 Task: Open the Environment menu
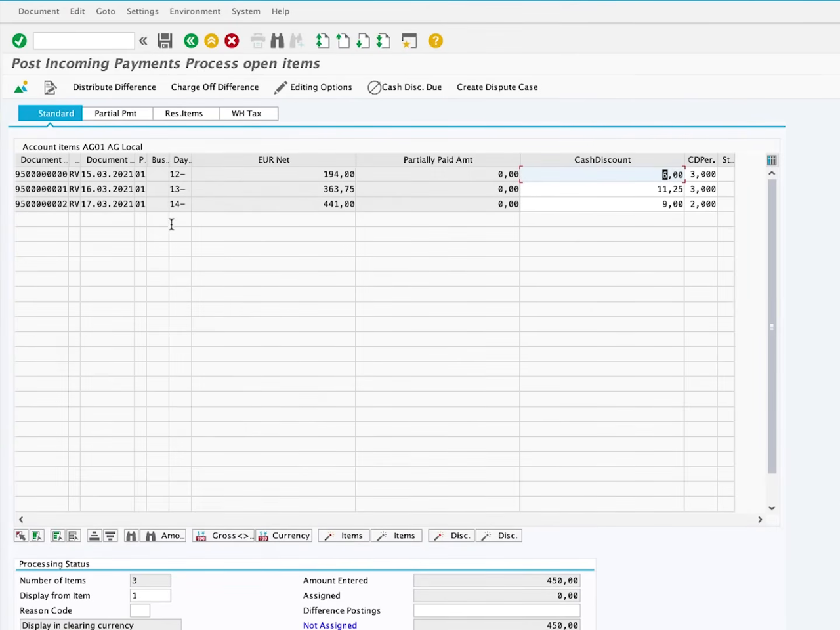pos(195,11)
